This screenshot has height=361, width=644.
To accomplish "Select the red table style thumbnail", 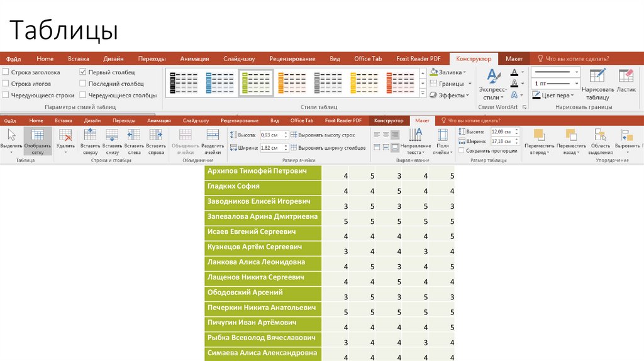I will tap(401, 82).
